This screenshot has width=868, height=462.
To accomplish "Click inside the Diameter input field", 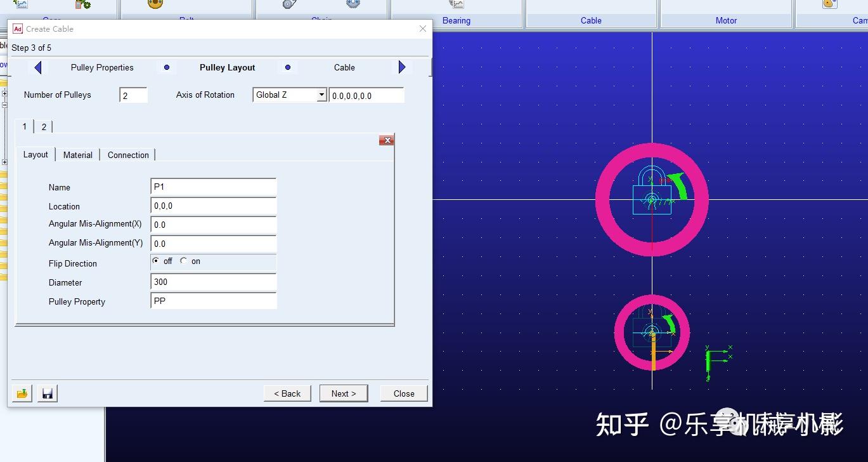I will tap(213, 282).
